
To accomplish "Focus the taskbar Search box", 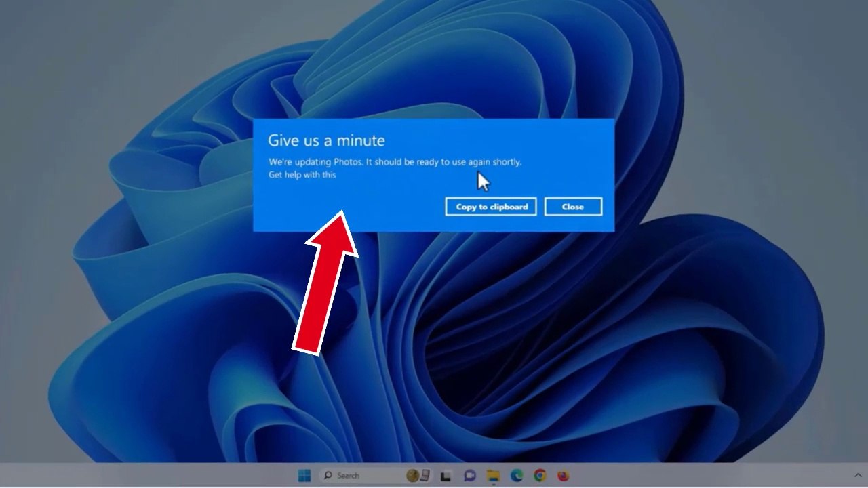I will (375, 476).
